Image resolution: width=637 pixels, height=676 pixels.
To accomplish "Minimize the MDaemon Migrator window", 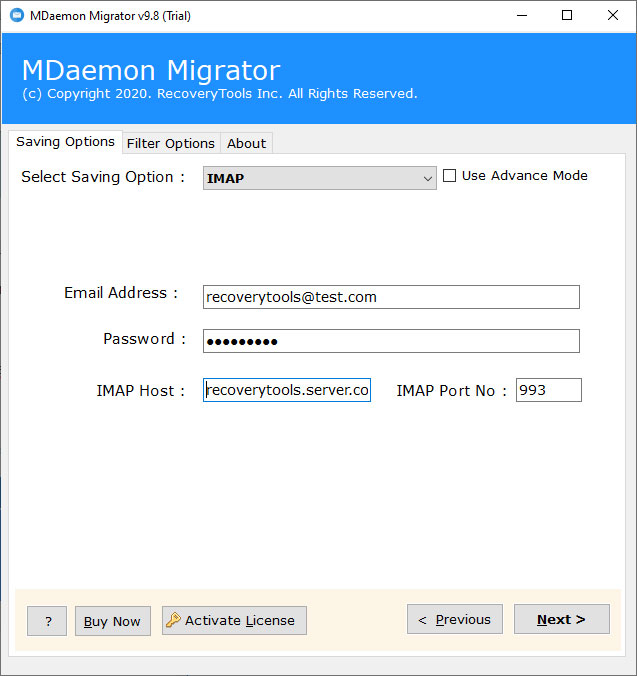I will pyautogui.click(x=522, y=16).
